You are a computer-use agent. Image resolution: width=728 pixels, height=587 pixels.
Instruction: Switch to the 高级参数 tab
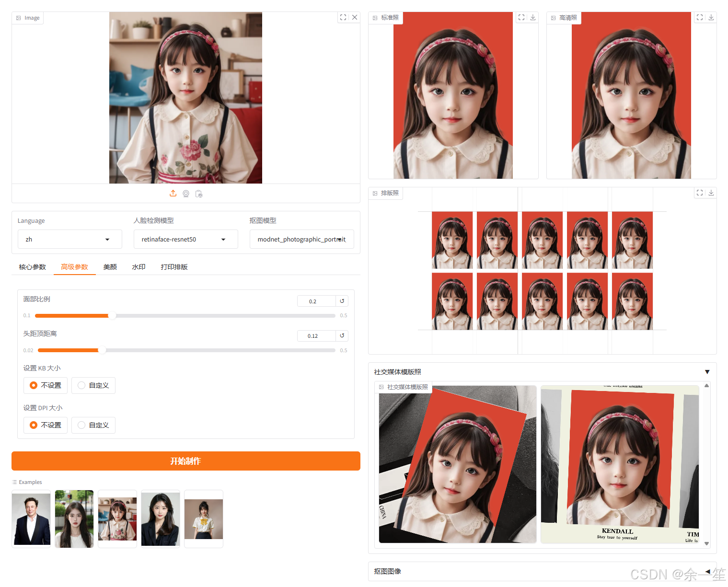point(75,267)
